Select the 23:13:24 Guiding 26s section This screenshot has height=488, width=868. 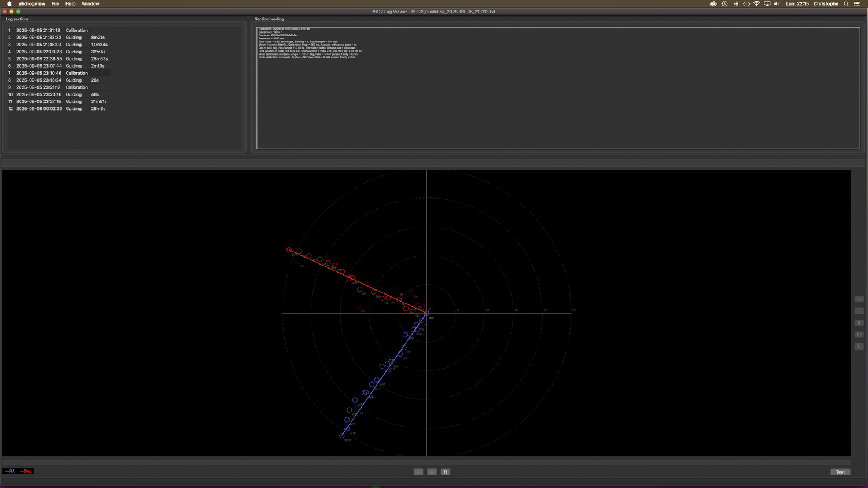click(58, 80)
